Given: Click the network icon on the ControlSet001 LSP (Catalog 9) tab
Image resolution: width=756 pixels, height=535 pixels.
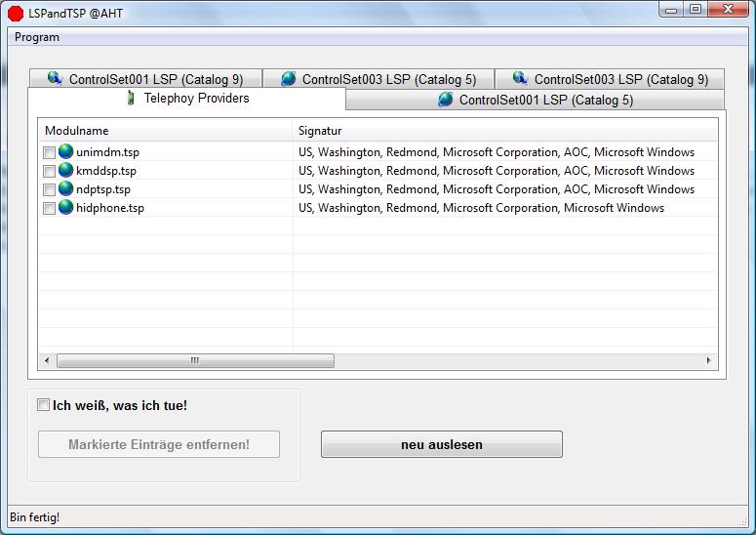Looking at the screenshot, I should pos(55,78).
